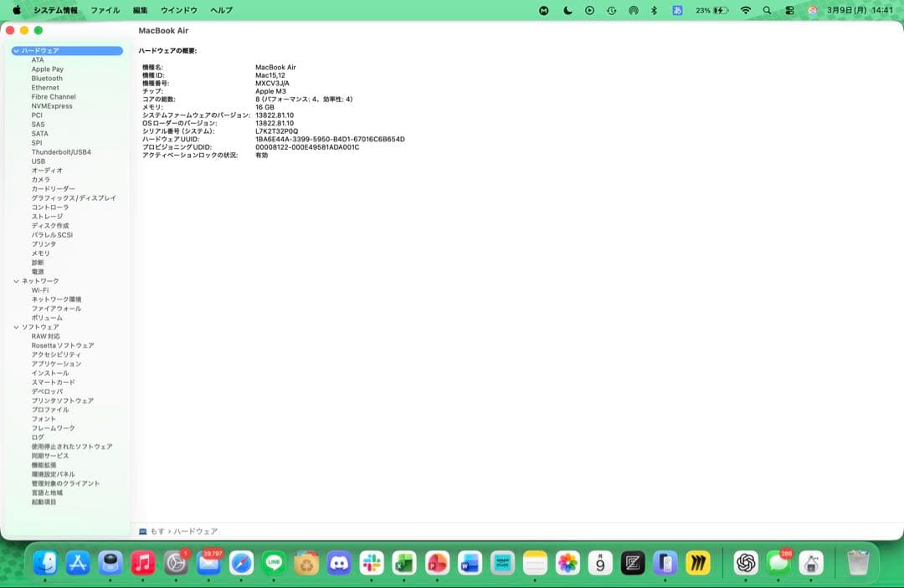Collapse the ネットワーク section
The width and height of the screenshot is (904, 588).
(16, 281)
